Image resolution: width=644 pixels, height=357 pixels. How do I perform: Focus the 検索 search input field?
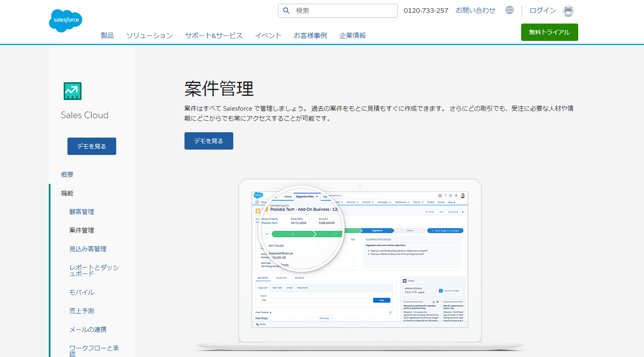[x=343, y=11]
